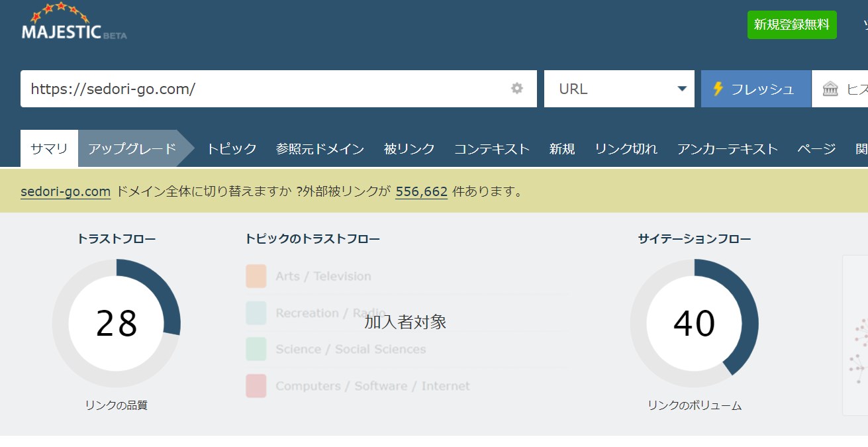868x447 pixels.
Task: Switch to the アンカーテキスト tab
Action: 727,148
